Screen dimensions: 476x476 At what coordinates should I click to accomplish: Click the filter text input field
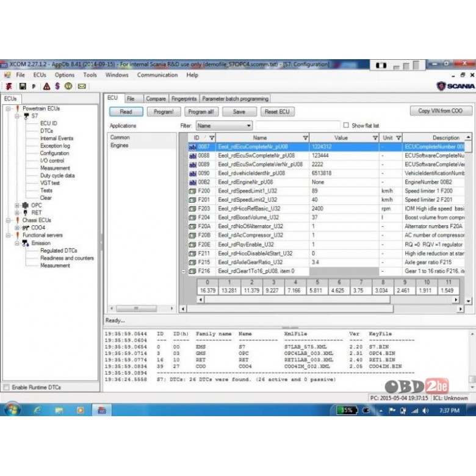pyautogui.click(x=298, y=125)
